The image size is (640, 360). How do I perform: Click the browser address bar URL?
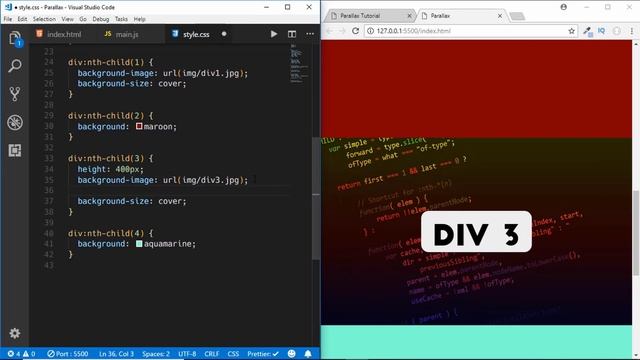point(413,31)
